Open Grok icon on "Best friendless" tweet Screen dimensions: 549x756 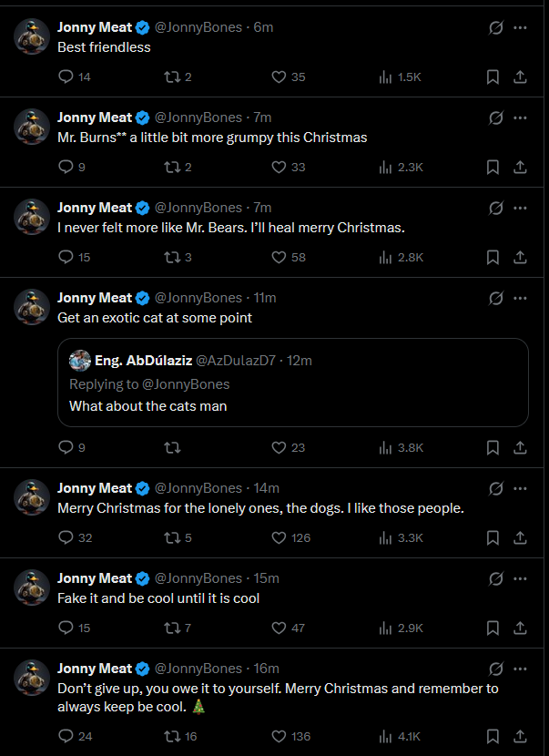coord(496,27)
